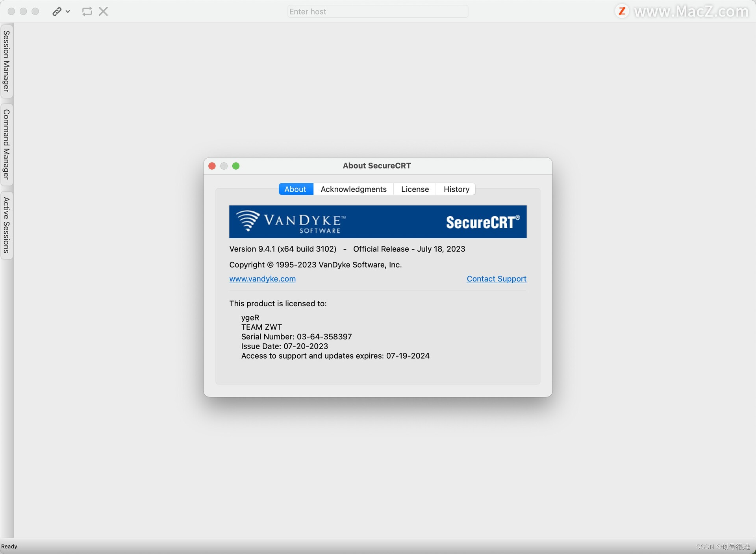The width and height of the screenshot is (756, 554).
Task: Click the Version 9.4.1 build text
Action: click(283, 249)
